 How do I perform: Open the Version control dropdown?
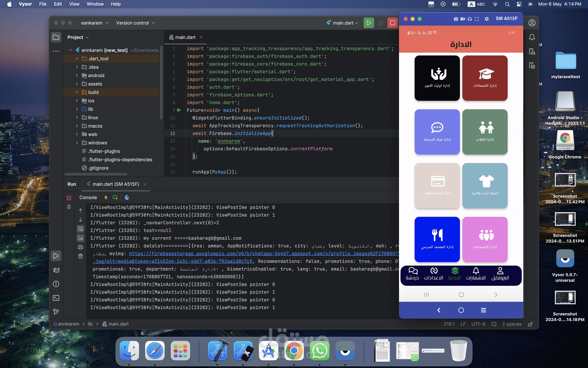click(x=135, y=23)
